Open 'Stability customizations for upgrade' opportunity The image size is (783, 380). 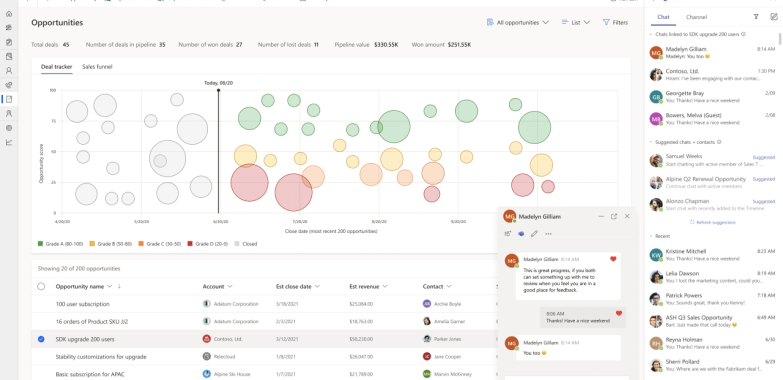pos(101,357)
